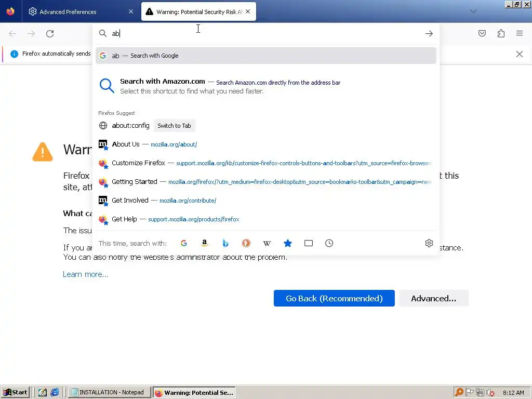Select 'ab — Search with Google' suggestion
532x399 pixels.
tap(266, 56)
